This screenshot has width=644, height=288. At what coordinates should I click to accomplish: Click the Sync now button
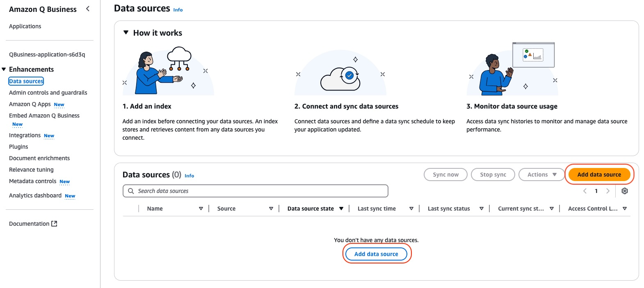(x=446, y=175)
